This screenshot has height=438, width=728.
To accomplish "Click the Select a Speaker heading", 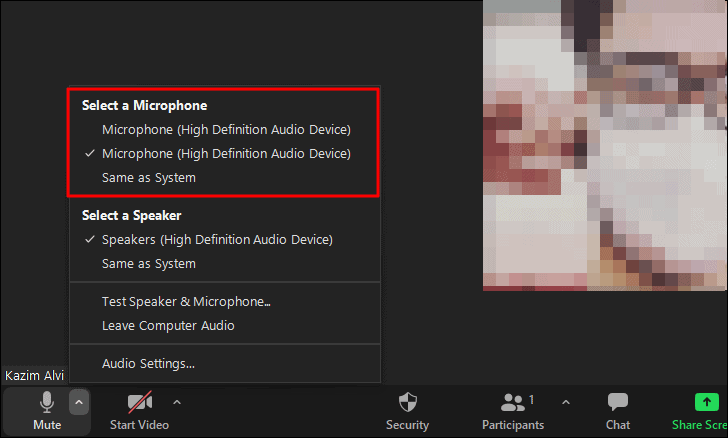I will coord(131,216).
